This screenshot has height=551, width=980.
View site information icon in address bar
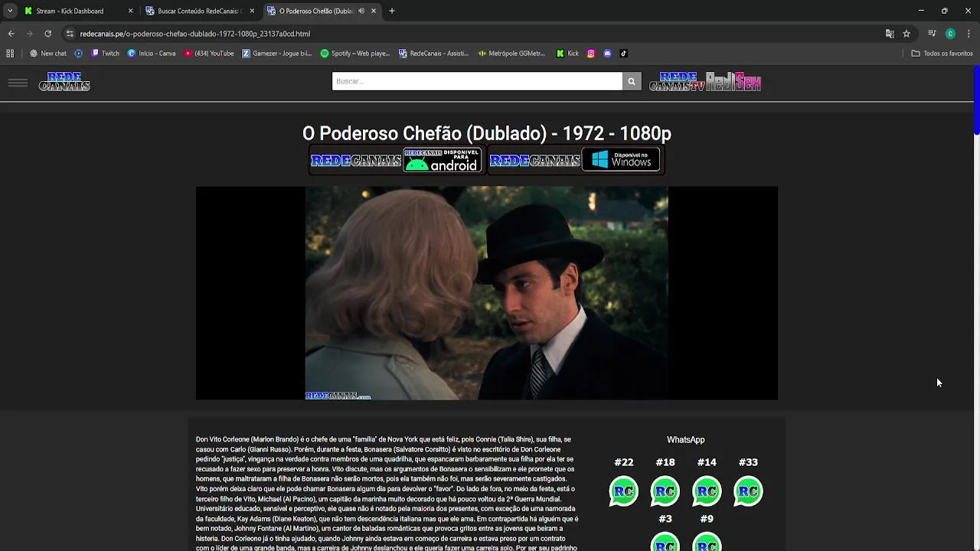tap(70, 34)
